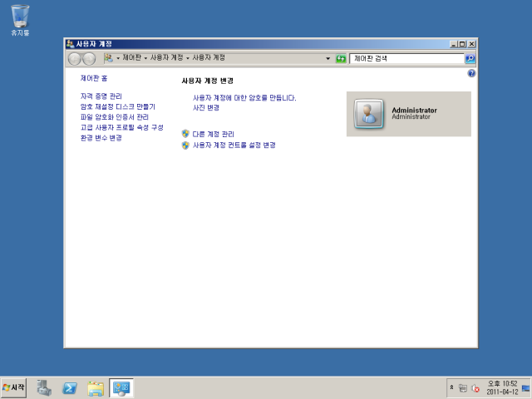Open 파일 암호화 인증서 관리
Screen dimensions: 532x399
coord(115,117)
